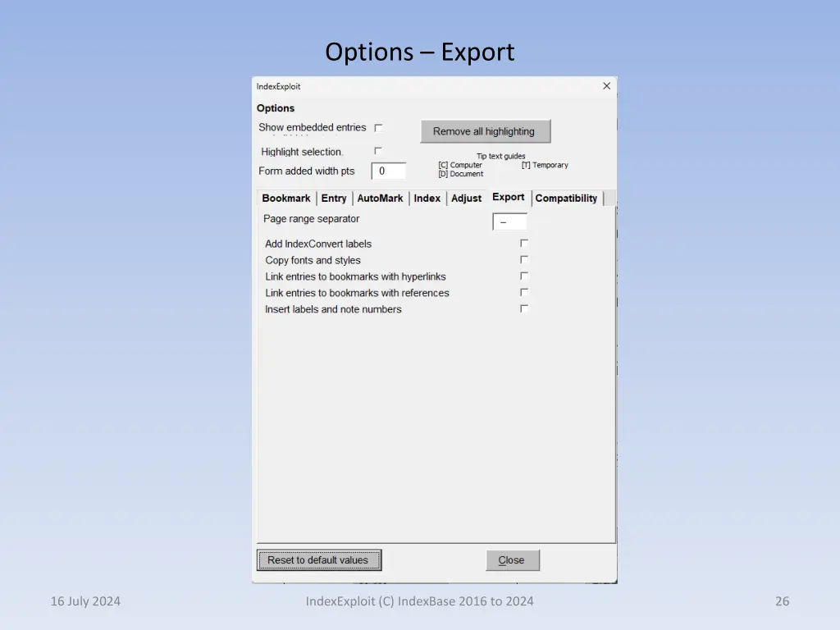
Task: Click the Form added width pts label
Action: (x=307, y=171)
